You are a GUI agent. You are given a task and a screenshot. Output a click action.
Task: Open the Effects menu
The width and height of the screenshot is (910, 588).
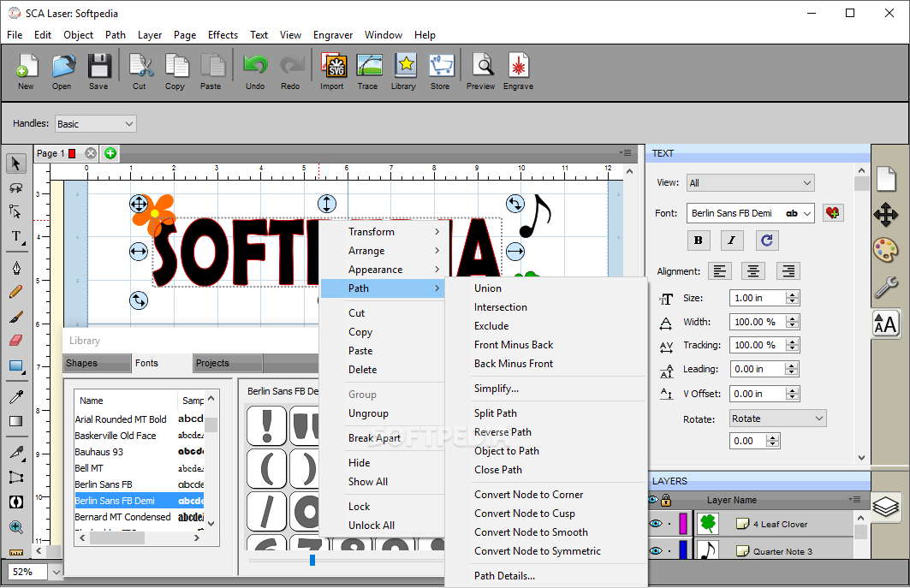tap(223, 35)
